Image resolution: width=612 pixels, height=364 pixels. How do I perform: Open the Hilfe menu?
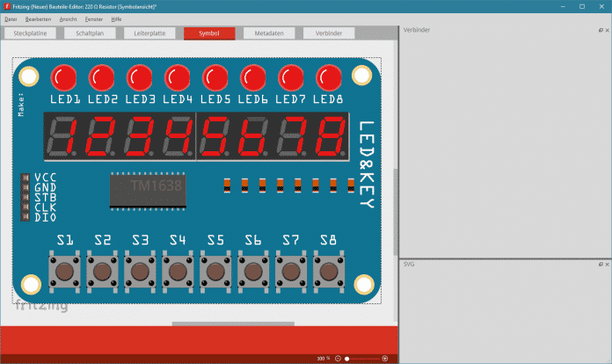[x=117, y=18]
